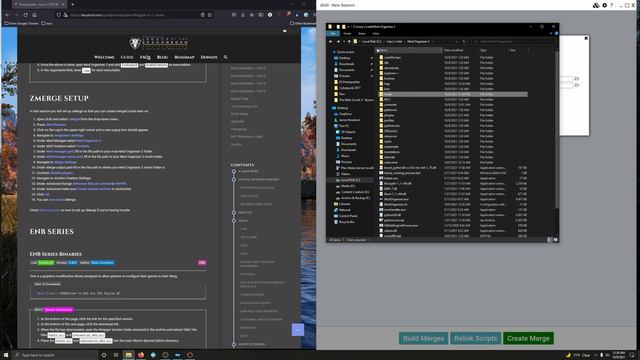Image resolution: width=640 pixels, height=360 pixels.
Task: Click the pink ENB tag badge
Action: coord(202,262)
